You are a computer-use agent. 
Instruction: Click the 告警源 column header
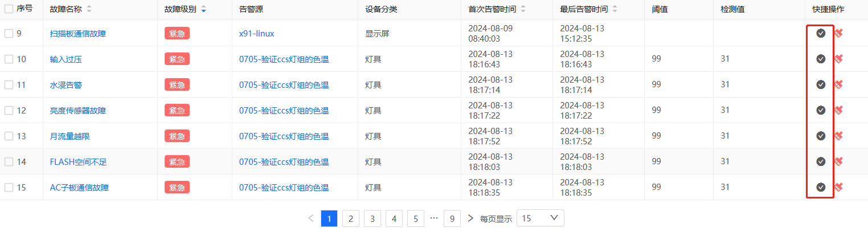tap(251, 10)
